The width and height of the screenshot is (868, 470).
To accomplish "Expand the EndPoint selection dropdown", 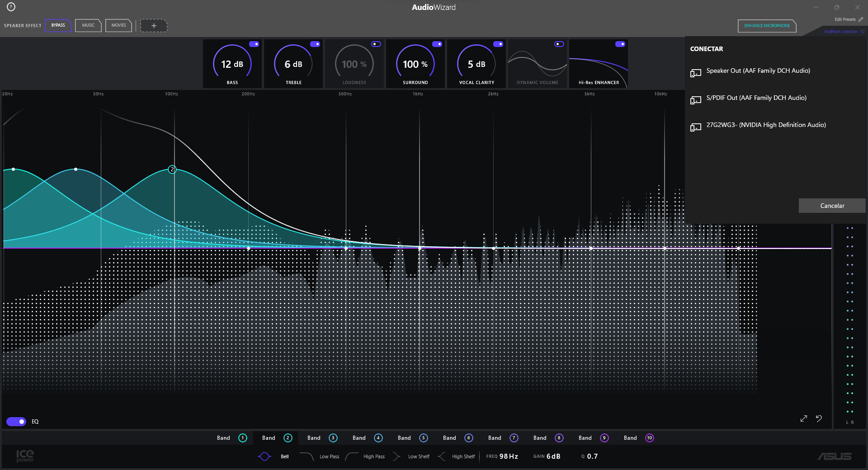I will [844, 32].
